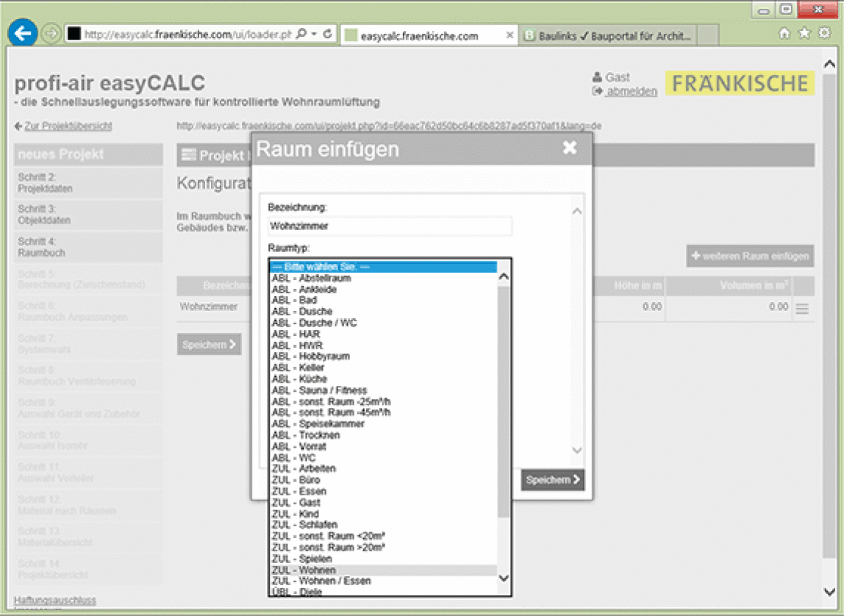Open the browser home icon
This screenshot has width=844, height=616.
(784, 33)
